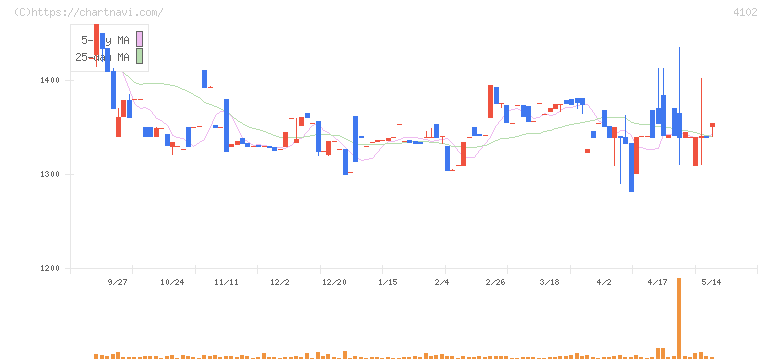Image resolution: width=772 pixels, height=361 pixels.
Task: Select the 2/4 date axis label
Action: [442, 282]
